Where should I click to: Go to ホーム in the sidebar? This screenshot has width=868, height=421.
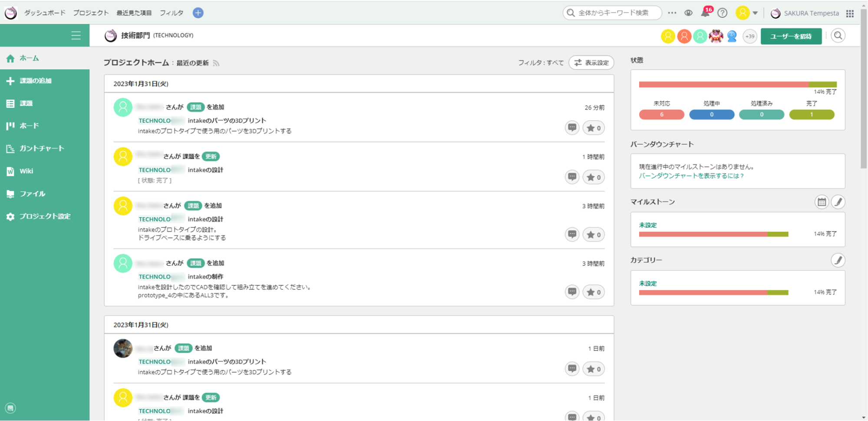pyautogui.click(x=45, y=58)
